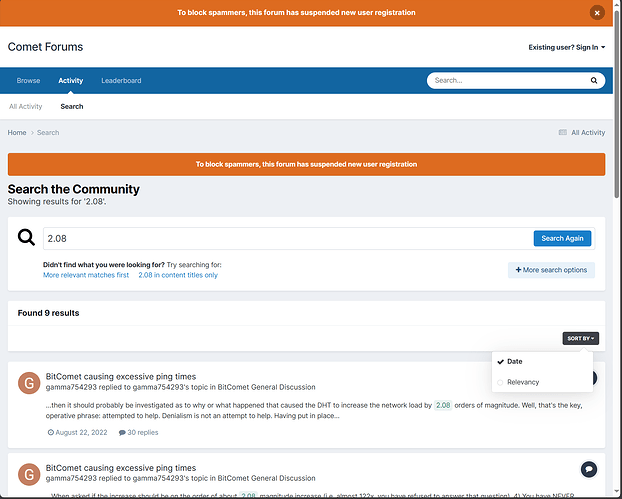Screen dimensions: 622x499
Task: Expand More search options
Action: (x=551, y=270)
